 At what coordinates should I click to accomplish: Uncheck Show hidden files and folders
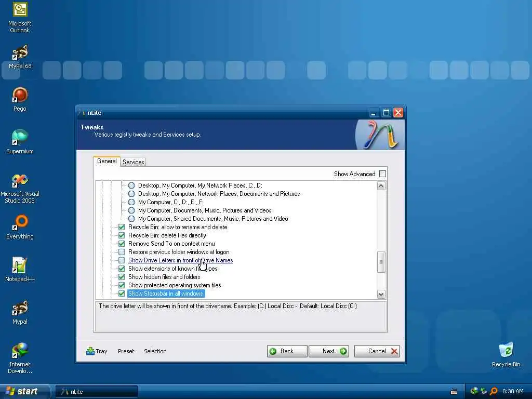pos(122,277)
